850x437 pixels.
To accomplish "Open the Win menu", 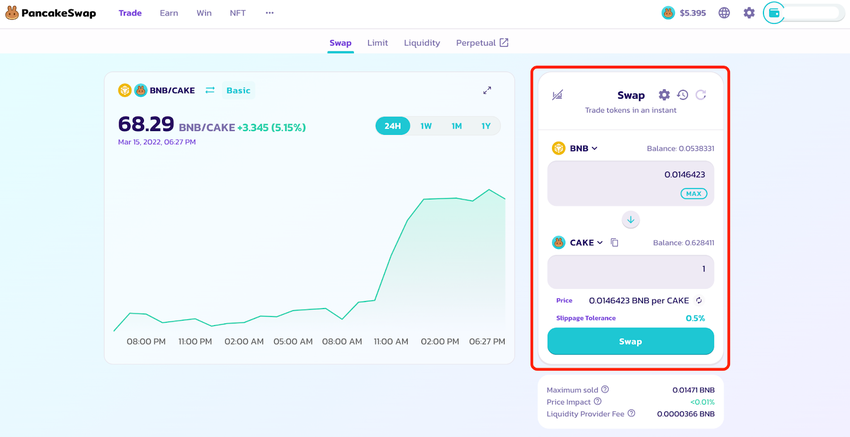I will click(x=204, y=13).
